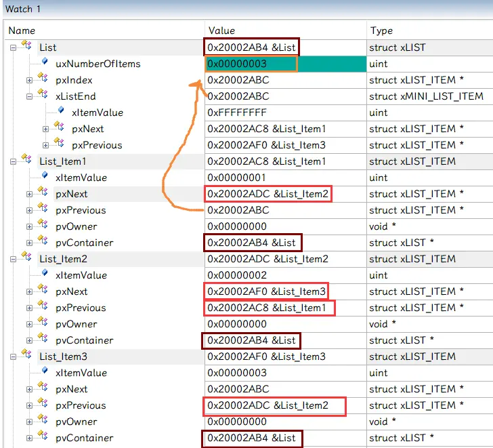Select the Watch 1 window title
Image resolution: width=493 pixels, height=448 pixels.
[x=23, y=9]
